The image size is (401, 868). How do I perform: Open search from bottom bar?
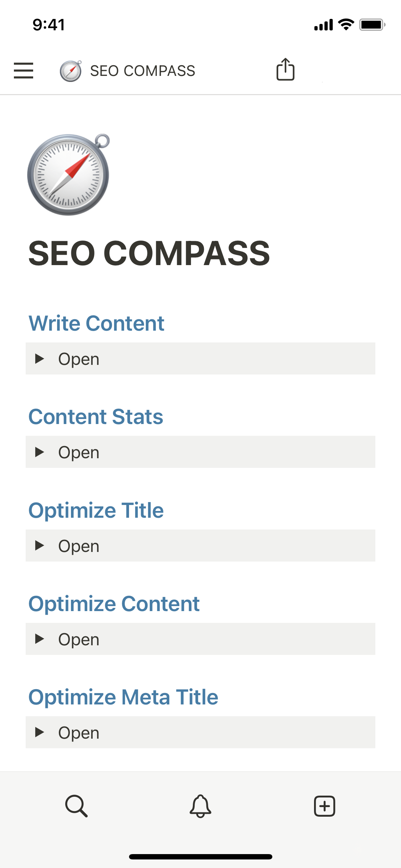click(x=76, y=806)
